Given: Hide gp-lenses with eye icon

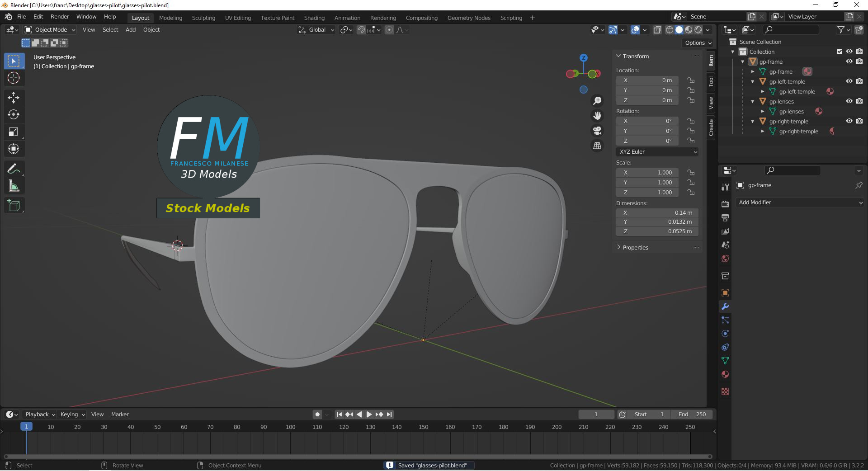Looking at the screenshot, I should pyautogui.click(x=849, y=101).
